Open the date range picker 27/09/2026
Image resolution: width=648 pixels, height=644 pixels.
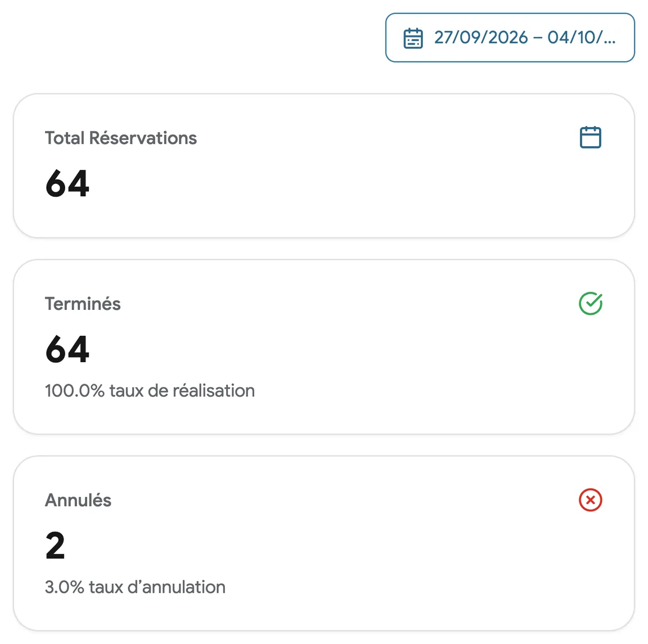[x=510, y=38]
